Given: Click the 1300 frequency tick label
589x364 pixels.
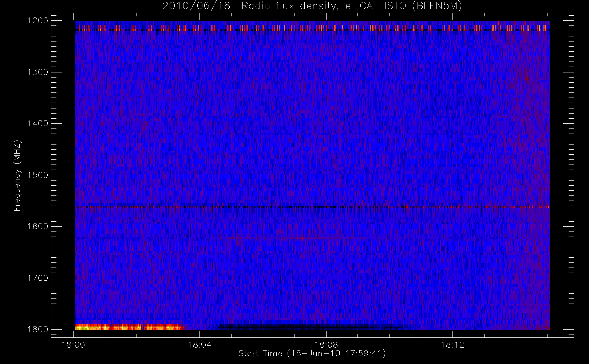Looking at the screenshot, I should tap(38, 72).
